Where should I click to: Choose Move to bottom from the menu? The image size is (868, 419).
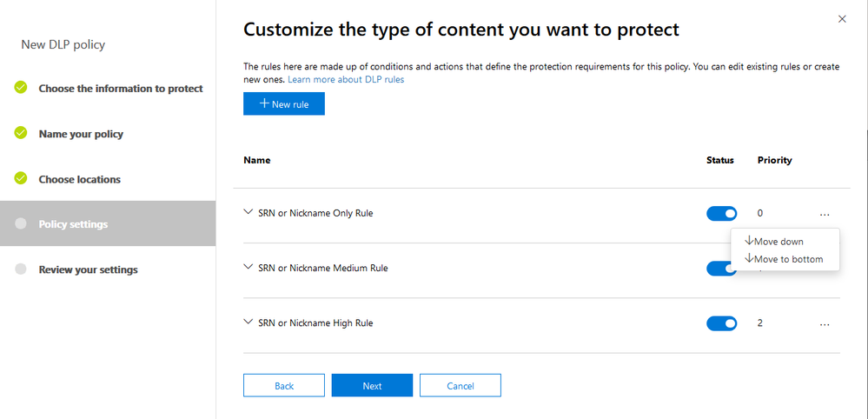784,258
